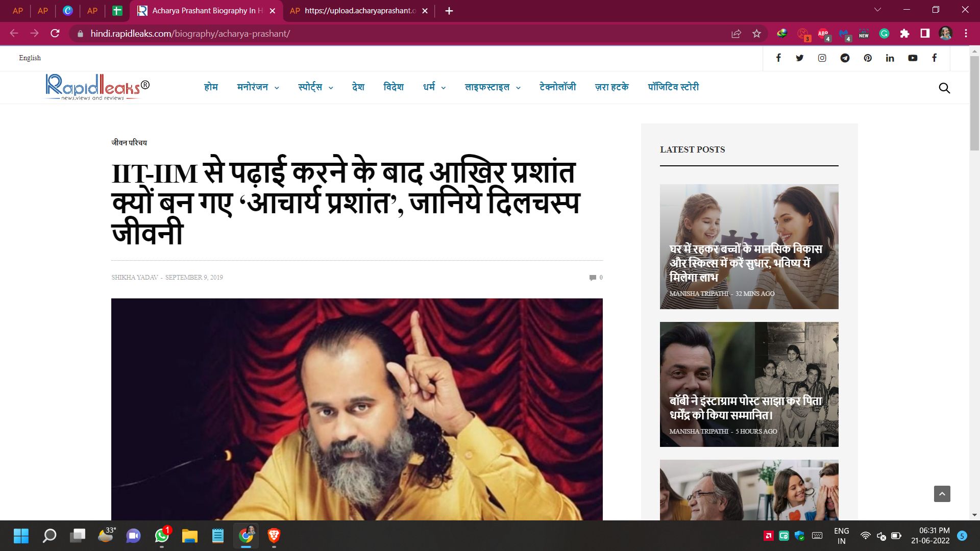The image size is (980, 551).
Task: Open the Instagram social icon
Action: (x=822, y=58)
